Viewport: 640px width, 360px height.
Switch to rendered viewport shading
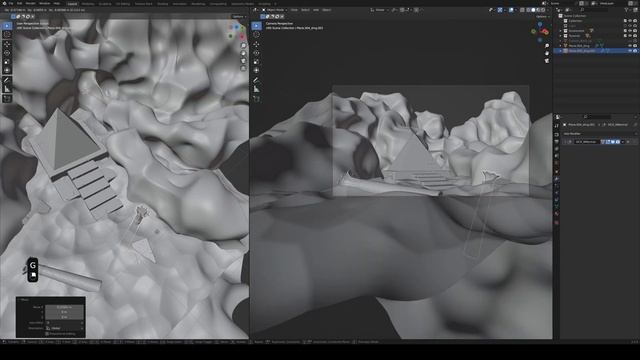[543, 10]
